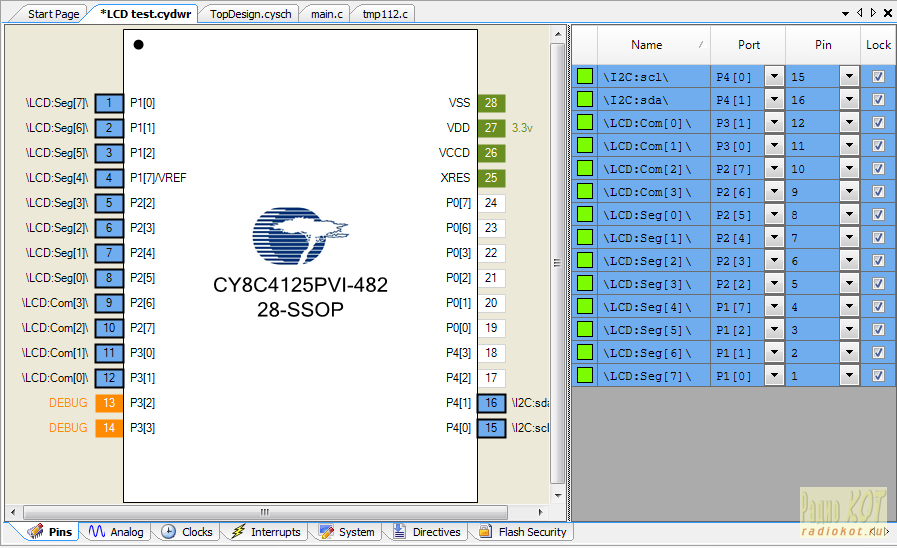The height and width of the screenshot is (548, 897).
Task: Sort pin table by Name column header
Action: [654, 45]
